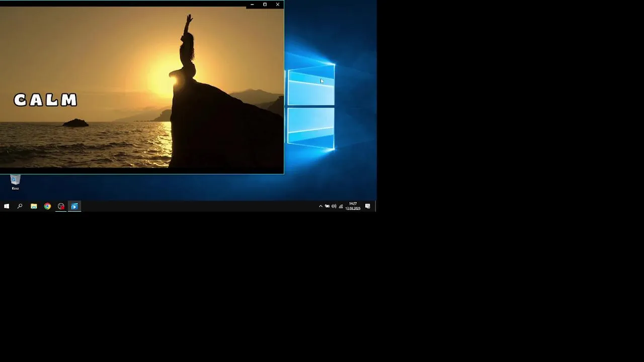Open the Windows Start menu
This screenshot has width=644, height=362.
click(x=7, y=206)
